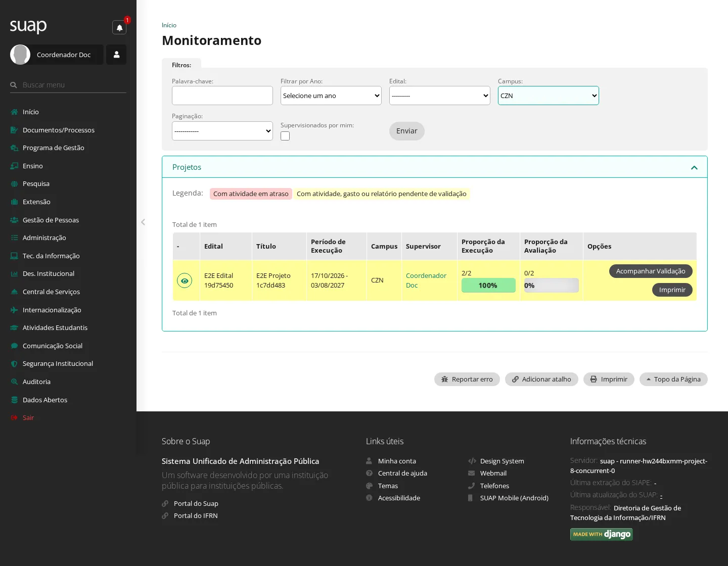
Task: Click the Imprimir button in project row
Action: tap(672, 290)
